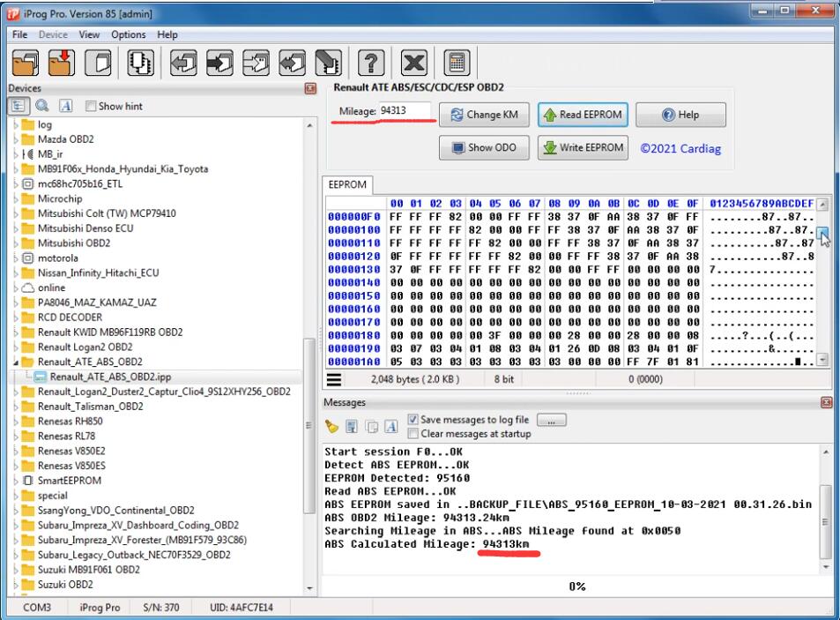The width and height of the screenshot is (840, 620).
Task: Click the double-arrow chip compare icon
Action: 292,63
